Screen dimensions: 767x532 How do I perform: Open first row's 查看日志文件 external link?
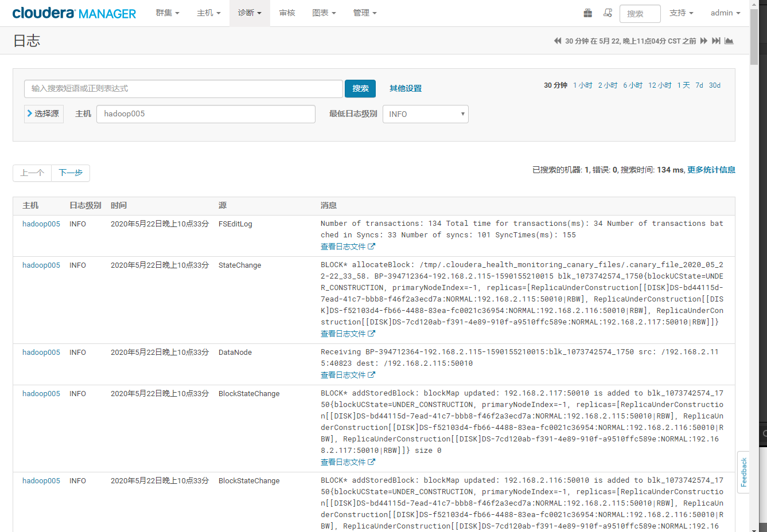pyautogui.click(x=348, y=247)
